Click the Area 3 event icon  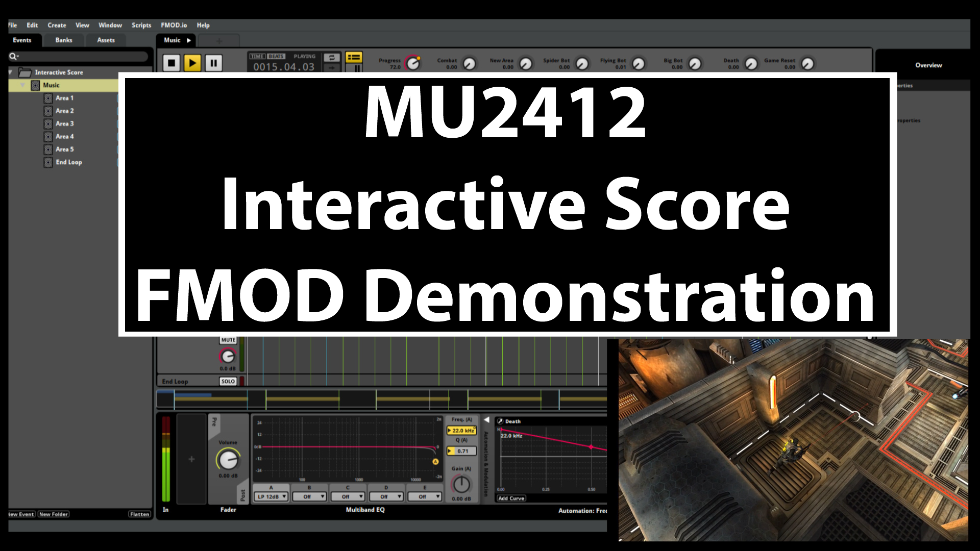pos(48,123)
